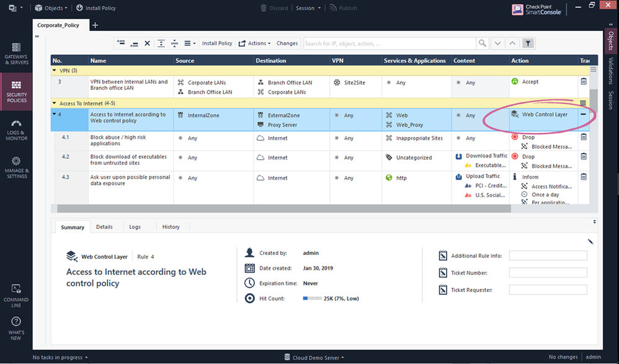The width and height of the screenshot is (619, 364).
Task: Click the Track log icon of rule 4.3
Action: point(584,177)
